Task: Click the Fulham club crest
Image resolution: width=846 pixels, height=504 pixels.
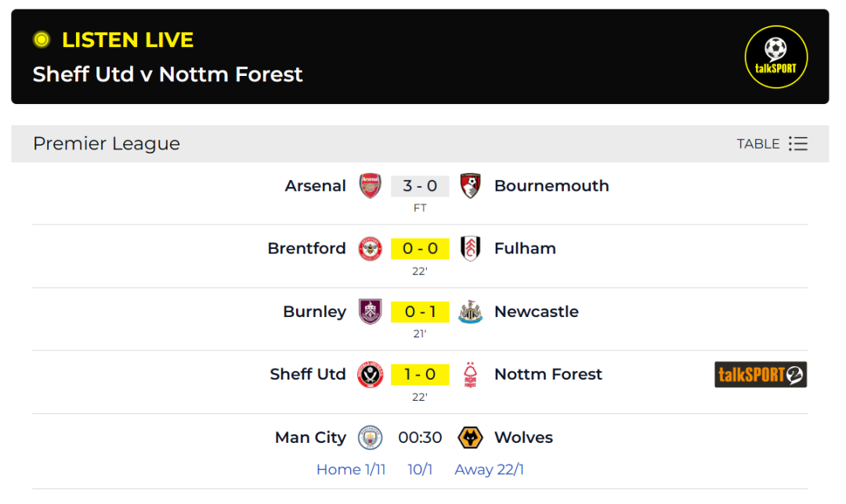Action: coord(470,249)
